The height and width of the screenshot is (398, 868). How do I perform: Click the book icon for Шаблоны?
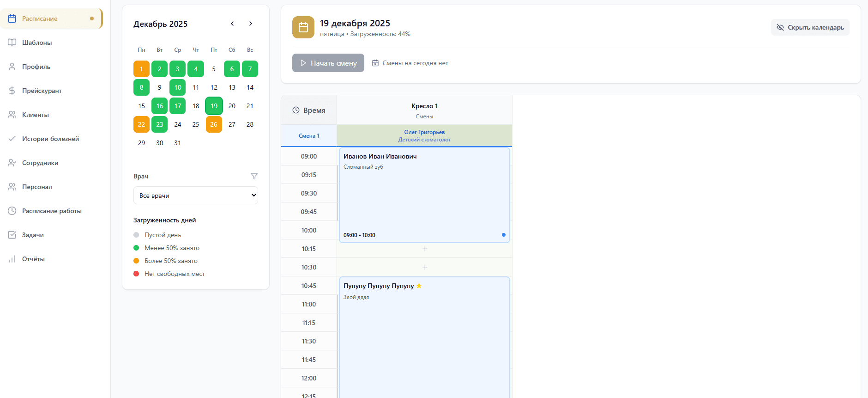[12, 43]
